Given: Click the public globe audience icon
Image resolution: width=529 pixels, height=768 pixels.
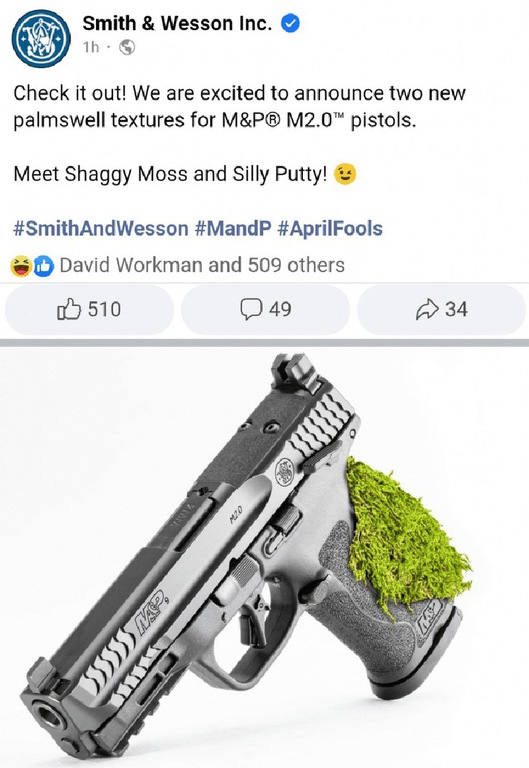Looking at the screenshot, I should click(127, 47).
